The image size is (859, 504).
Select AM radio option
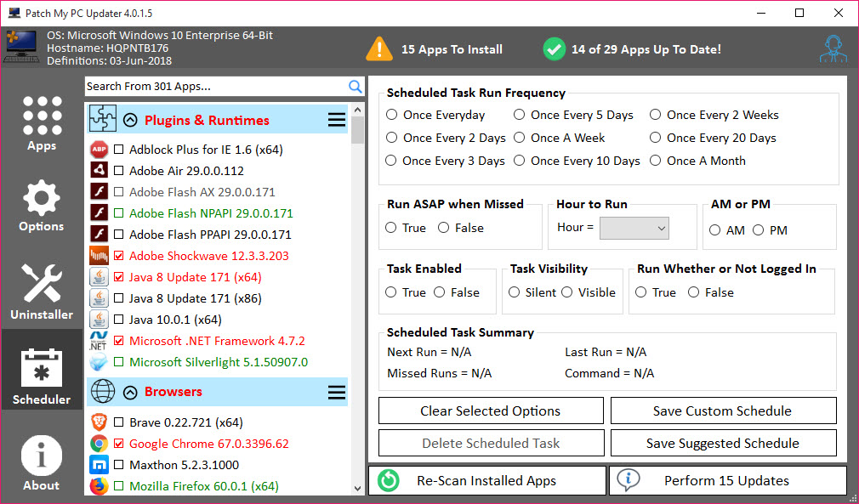[x=715, y=230]
